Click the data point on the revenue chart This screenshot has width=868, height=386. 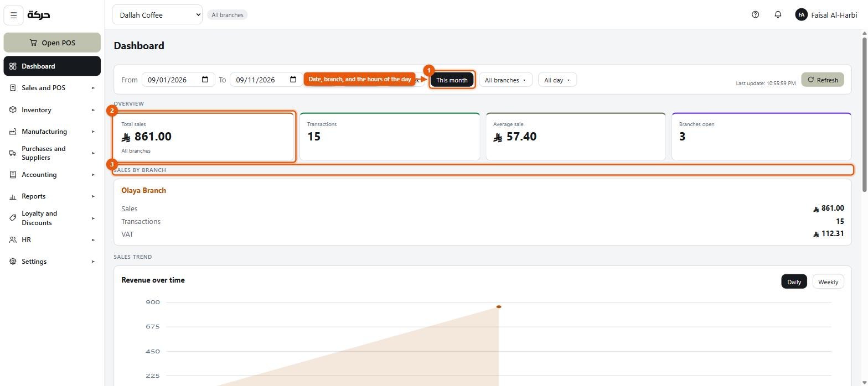click(499, 307)
